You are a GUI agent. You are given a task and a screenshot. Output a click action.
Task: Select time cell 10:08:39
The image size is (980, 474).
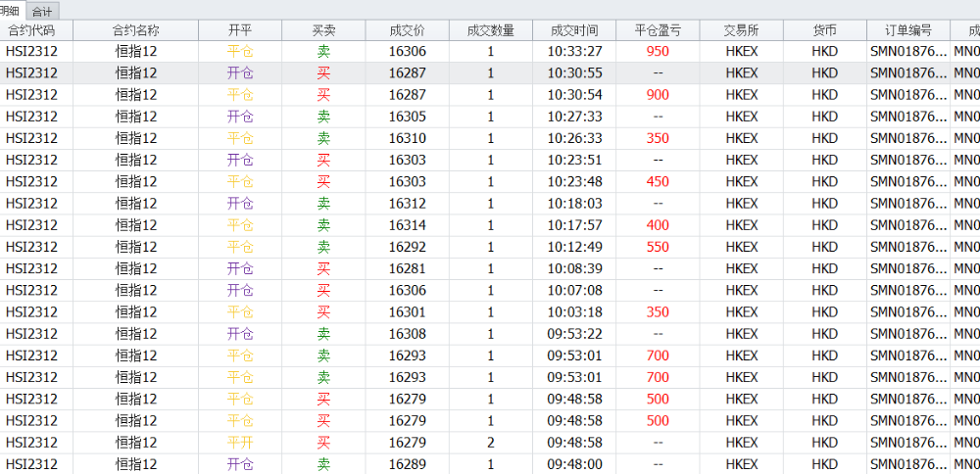click(x=575, y=268)
